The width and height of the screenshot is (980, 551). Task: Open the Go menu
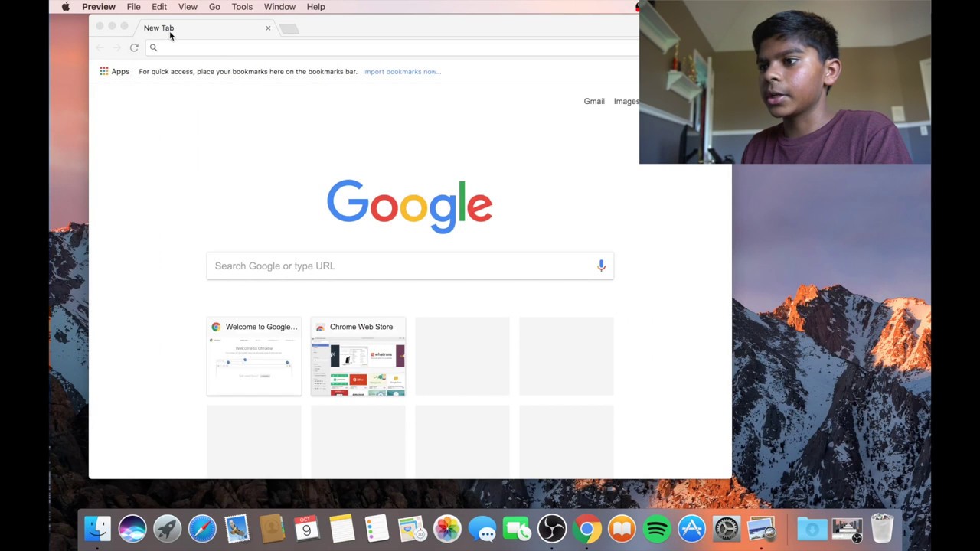214,7
